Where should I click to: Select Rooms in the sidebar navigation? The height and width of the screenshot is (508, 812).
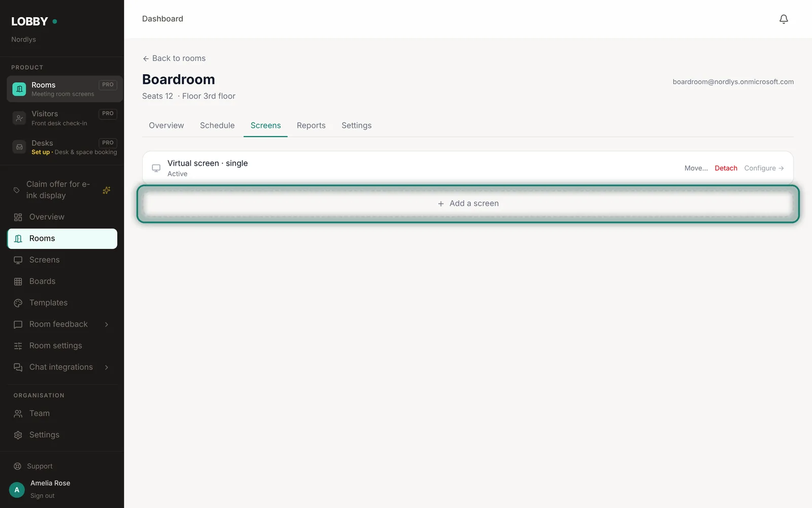coord(62,239)
